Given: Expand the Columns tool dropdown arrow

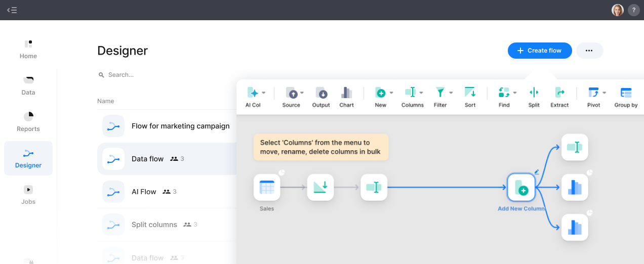Looking at the screenshot, I should 421,93.
